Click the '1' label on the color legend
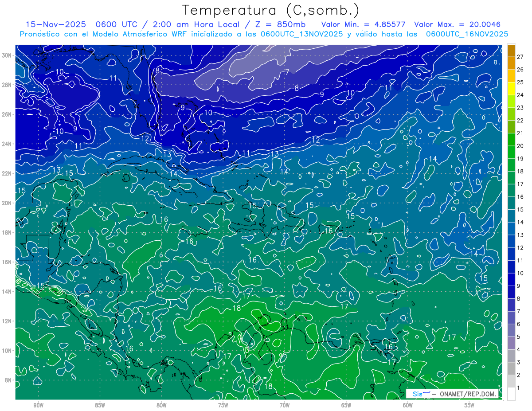Image resolution: width=532 pixels, height=411 pixels. click(518, 388)
